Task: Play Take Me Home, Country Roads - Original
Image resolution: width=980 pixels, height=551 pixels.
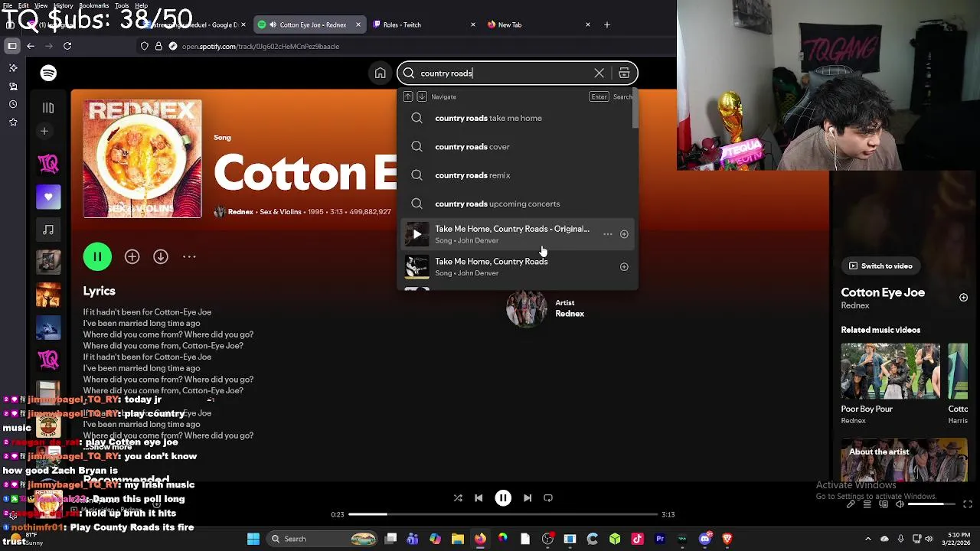Action: (417, 234)
